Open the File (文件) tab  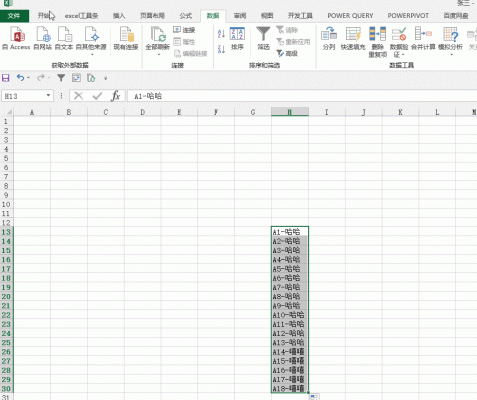pos(14,16)
